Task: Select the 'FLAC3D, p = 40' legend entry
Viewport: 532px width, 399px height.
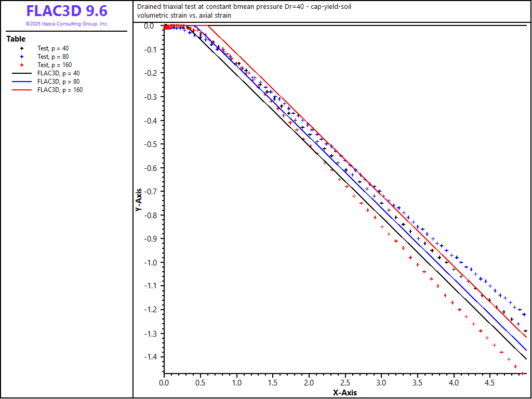Action: coord(58,73)
